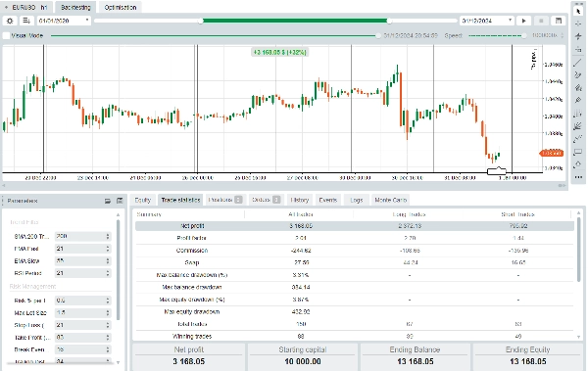The width and height of the screenshot is (588, 371).
Task: Stop the running backtest
Action: 541,21
